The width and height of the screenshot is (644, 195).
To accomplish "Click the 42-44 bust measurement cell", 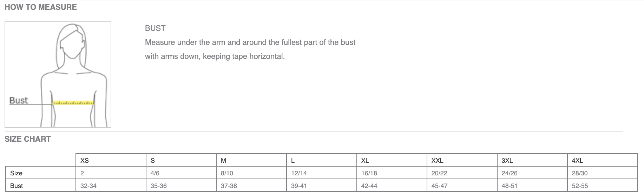I will click(369, 186).
